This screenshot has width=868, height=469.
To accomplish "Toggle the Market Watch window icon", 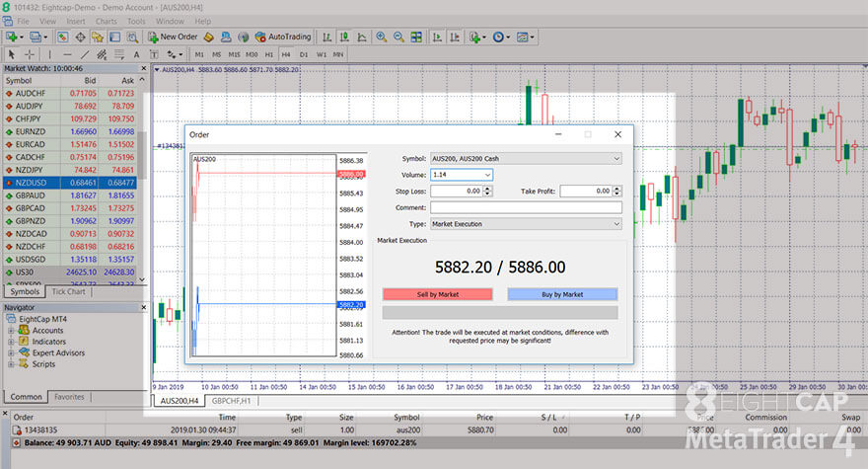I will 62,38.
